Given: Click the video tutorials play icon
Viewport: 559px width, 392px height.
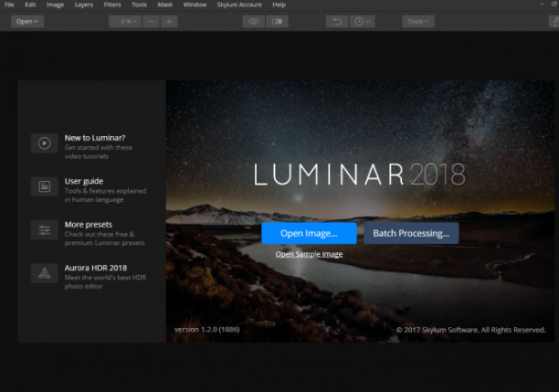Looking at the screenshot, I should coord(45,143).
